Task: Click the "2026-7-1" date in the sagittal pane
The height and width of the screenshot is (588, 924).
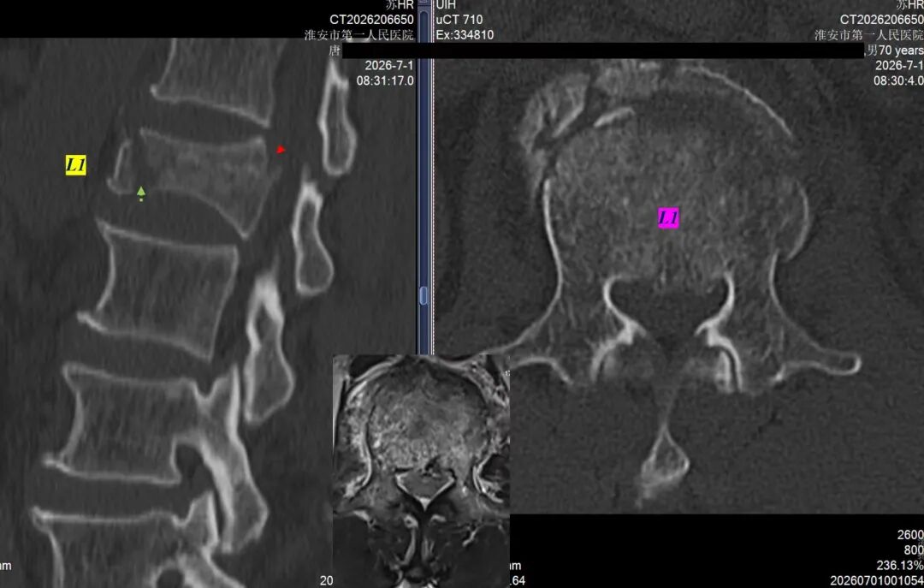Action: coord(389,65)
